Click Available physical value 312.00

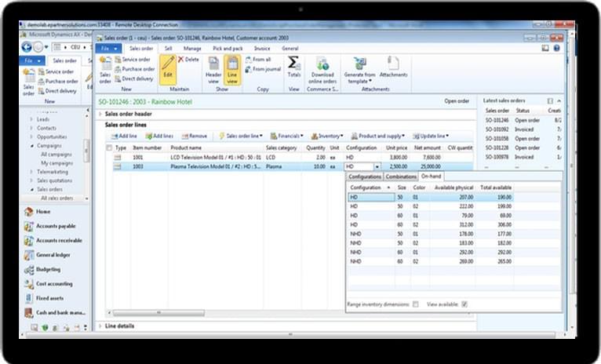[466, 225]
